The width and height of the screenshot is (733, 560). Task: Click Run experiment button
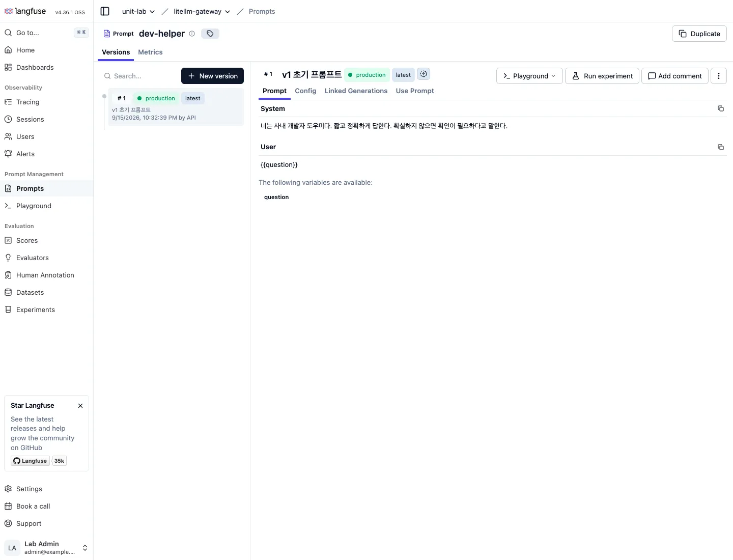pos(602,76)
